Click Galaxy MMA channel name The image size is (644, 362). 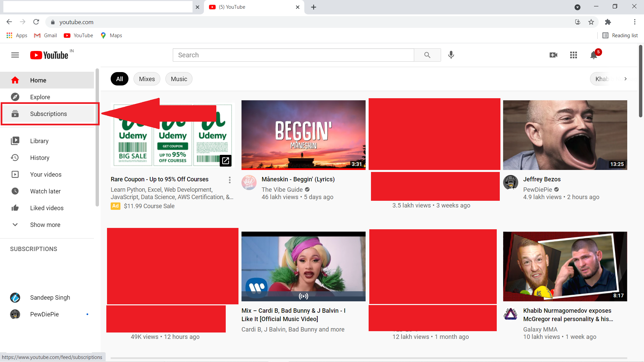(x=540, y=329)
